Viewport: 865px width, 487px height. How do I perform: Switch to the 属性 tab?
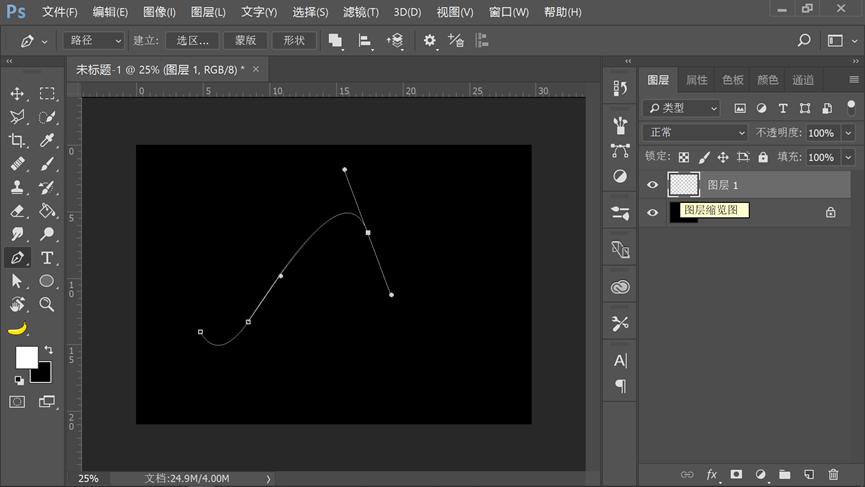(697, 80)
